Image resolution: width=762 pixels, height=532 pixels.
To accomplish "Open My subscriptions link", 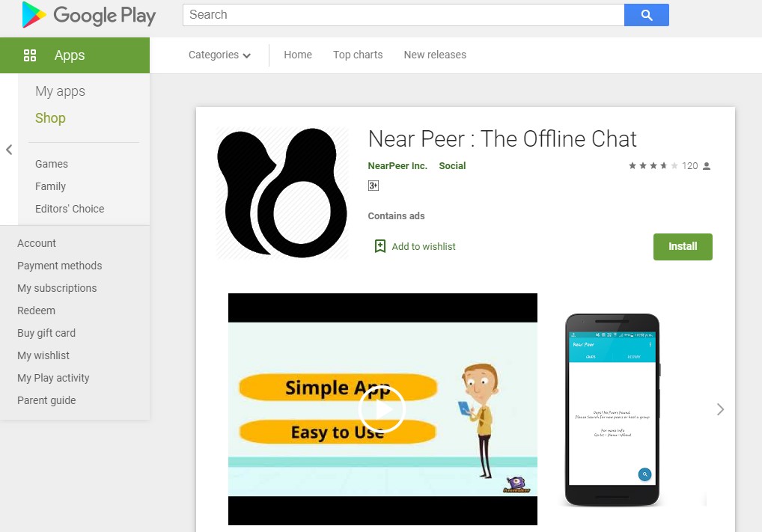I will [x=57, y=288].
